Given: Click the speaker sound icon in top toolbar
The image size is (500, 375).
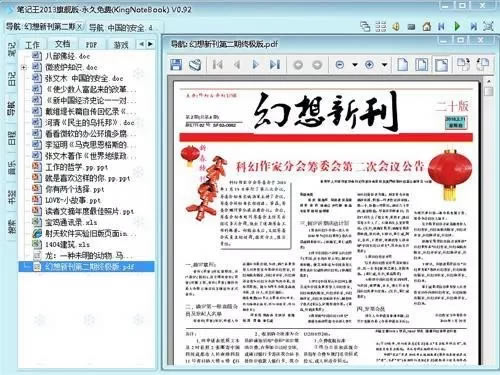Looking at the screenshot, I should click(x=396, y=26).
